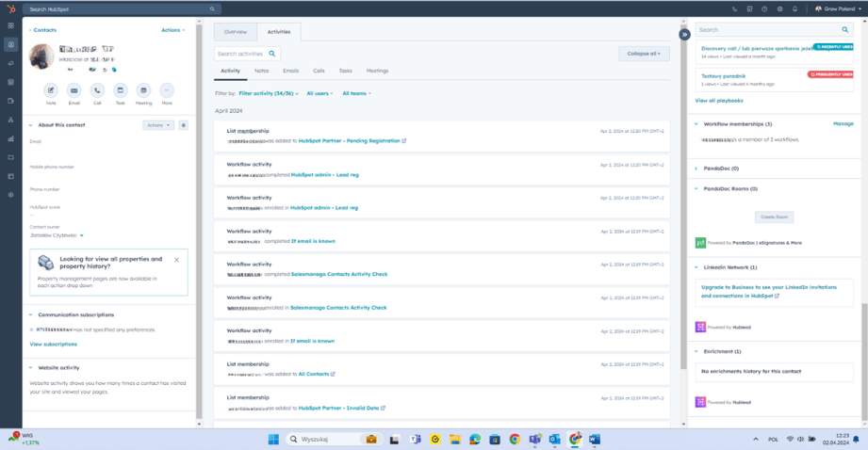Click the Wyszukaj taskbar search box
The width and height of the screenshot is (868, 450).
[334, 440]
